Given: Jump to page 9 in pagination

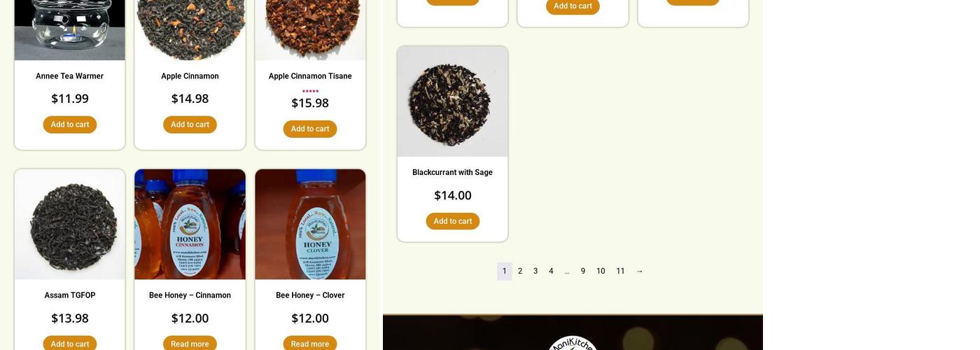Looking at the screenshot, I should (583, 272).
